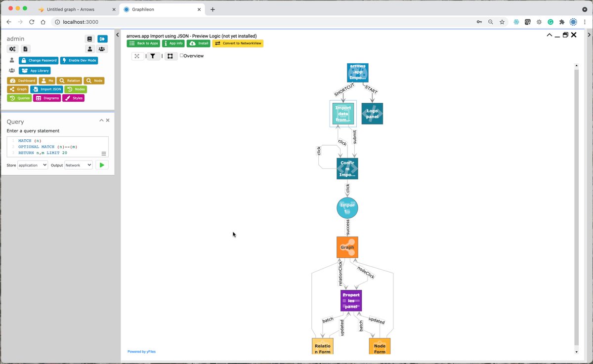Open the App Library button
The width and height of the screenshot is (593, 364).
click(35, 71)
